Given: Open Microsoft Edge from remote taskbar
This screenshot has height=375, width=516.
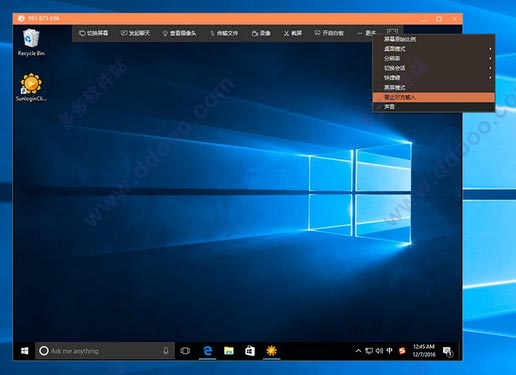Looking at the screenshot, I should (208, 351).
